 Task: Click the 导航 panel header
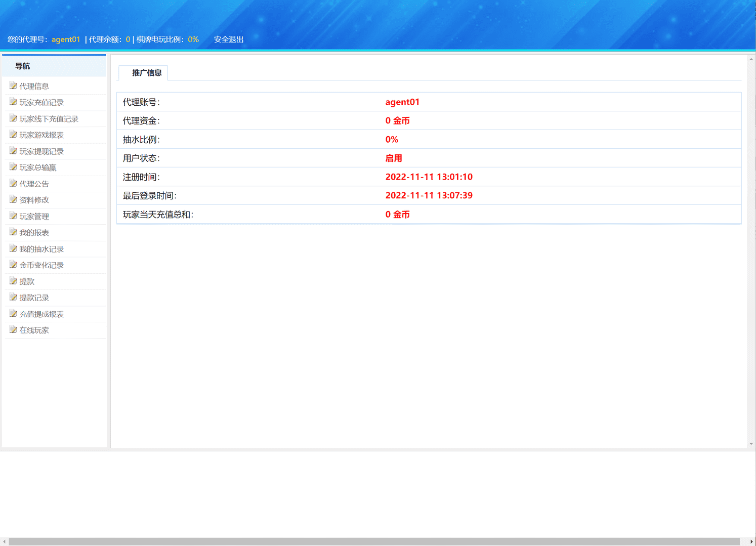point(54,66)
